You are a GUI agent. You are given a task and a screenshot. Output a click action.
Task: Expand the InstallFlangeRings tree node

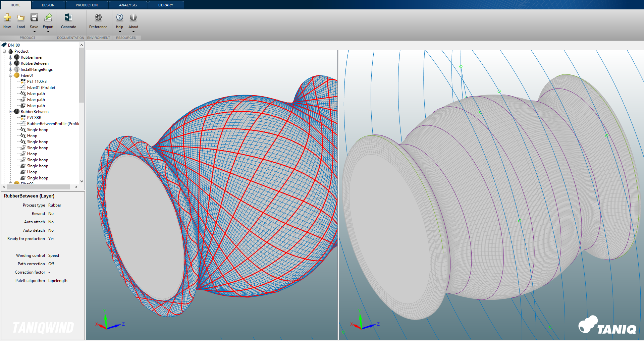click(x=10, y=69)
